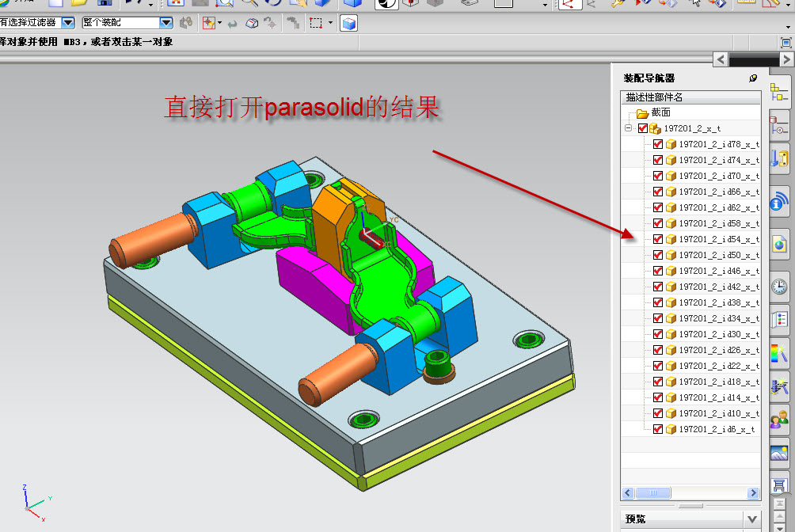Viewport: 795px width, 532px height.
Task: Click the grayed WAVE geometry toolbar icon
Action: click(x=293, y=23)
